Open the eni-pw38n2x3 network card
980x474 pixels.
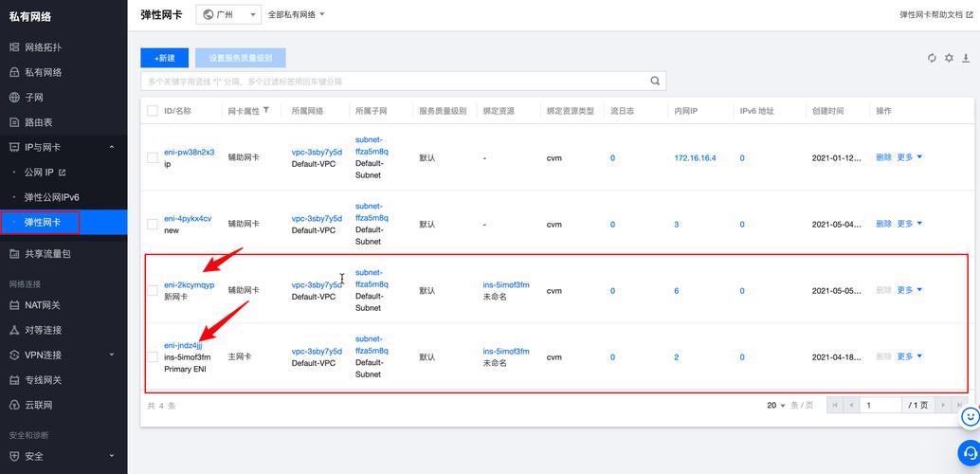point(189,152)
